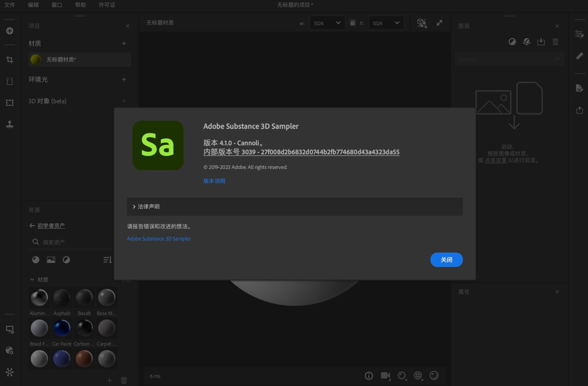The width and height of the screenshot is (588, 386).
Task: Click the share export icon in right sidebar
Action: click(x=580, y=110)
